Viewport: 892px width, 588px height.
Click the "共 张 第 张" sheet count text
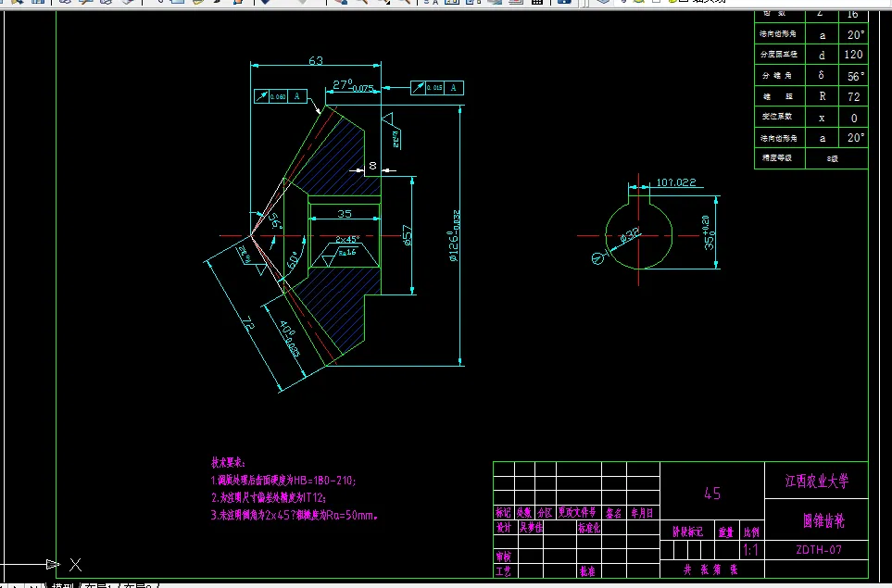pos(710,569)
